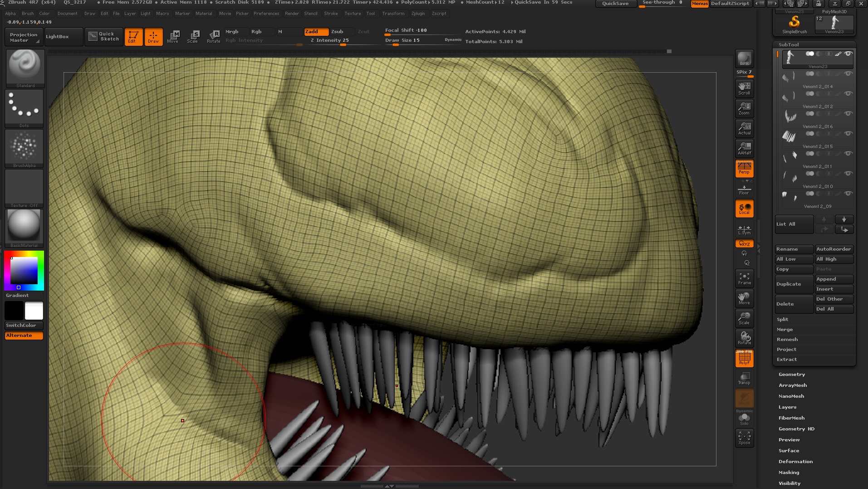Image resolution: width=868 pixels, height=489 pixels.
Task: Toggle visibility eye of Venom12_016 subtool
Action: (848, 114)
